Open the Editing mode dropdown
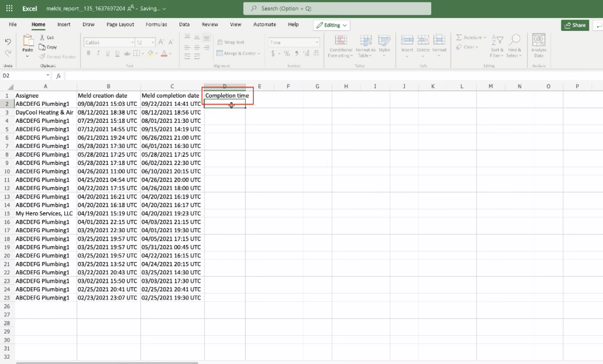 pyautogui.click(x=331, y=25)
